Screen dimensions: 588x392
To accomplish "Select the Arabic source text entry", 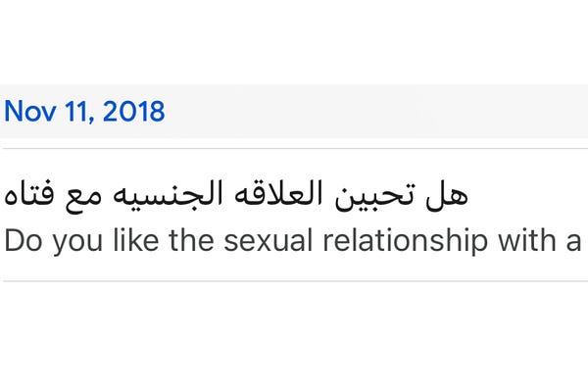I will coord(236,196).
